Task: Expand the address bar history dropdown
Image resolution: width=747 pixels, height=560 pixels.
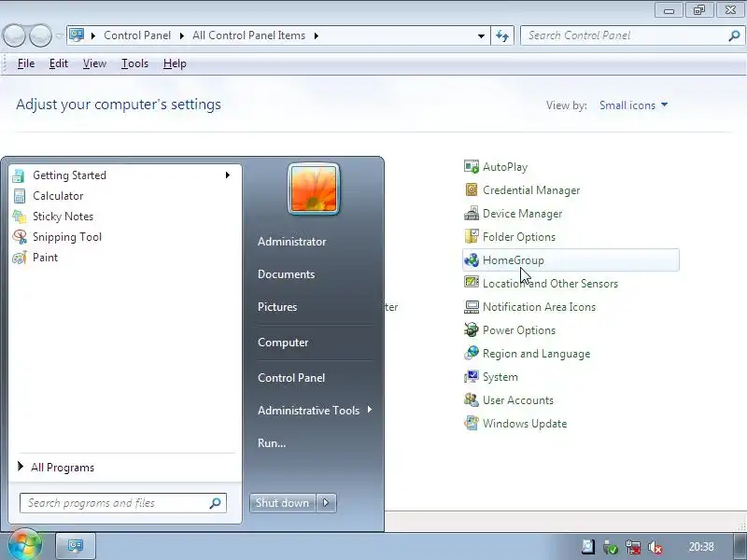Action: click(481, 36)
